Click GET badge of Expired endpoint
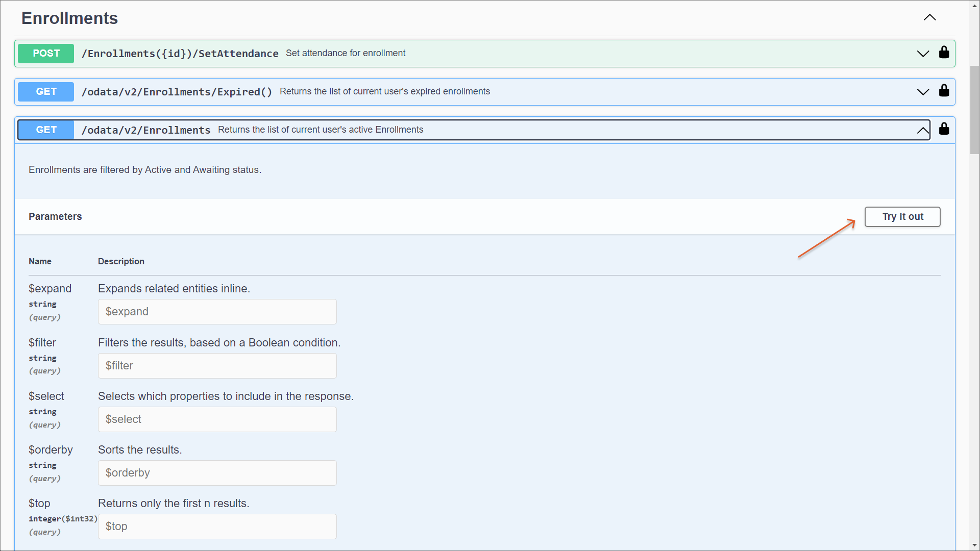Viewport: 980px width, 551px height. 46,92
